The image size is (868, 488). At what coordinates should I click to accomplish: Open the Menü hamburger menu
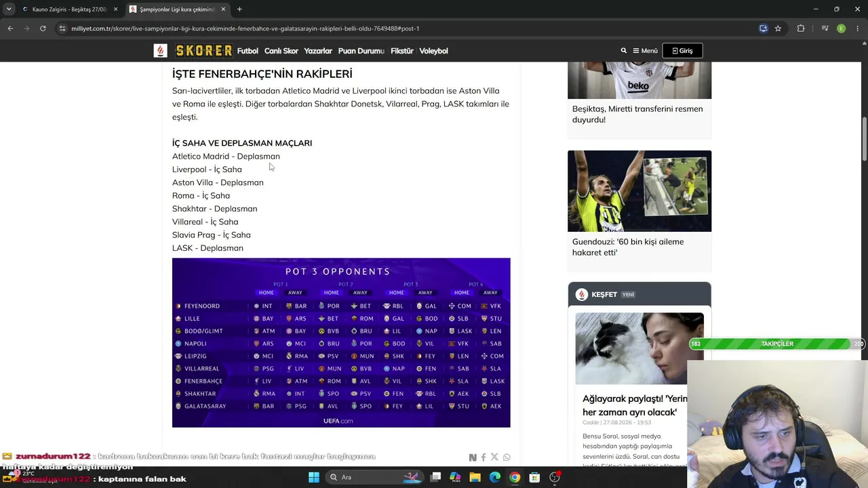tap(645, 51)
